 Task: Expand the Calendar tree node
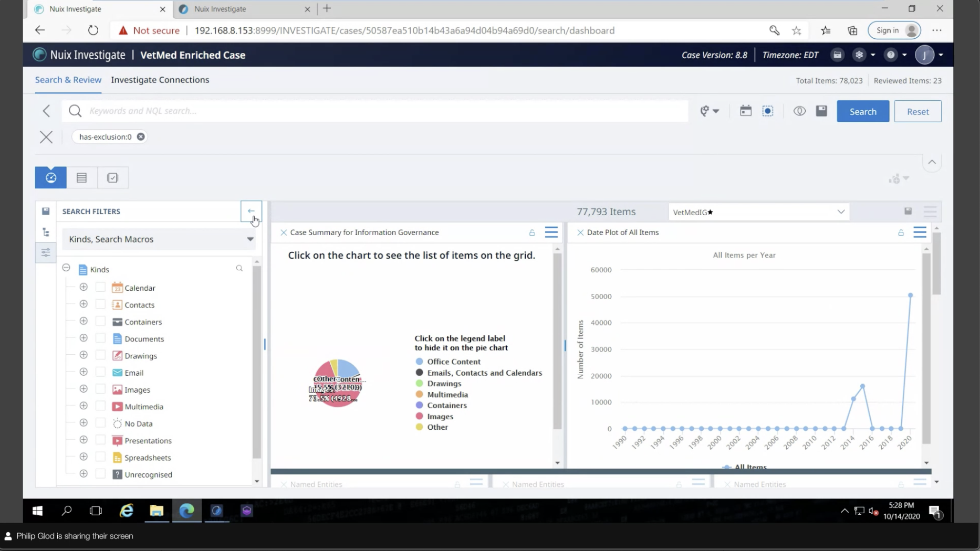click(84, 287)
